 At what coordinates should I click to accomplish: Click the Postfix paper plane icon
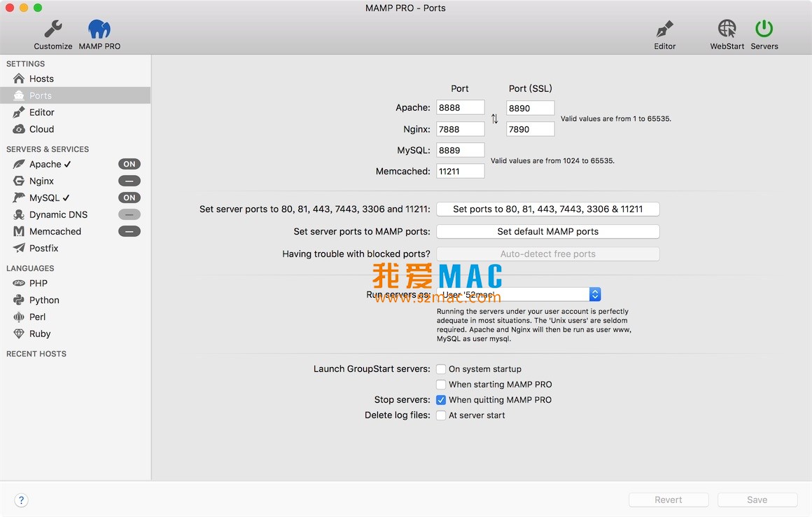coord(19,248)
